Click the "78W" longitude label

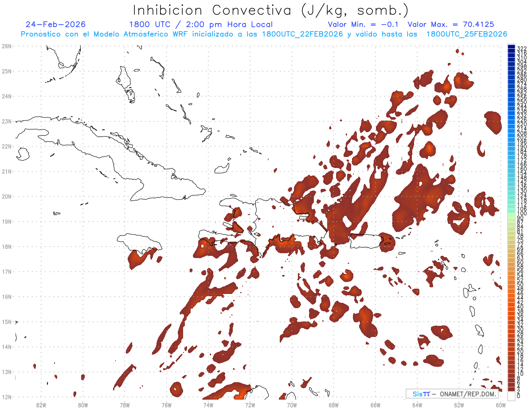coord(125,404)
